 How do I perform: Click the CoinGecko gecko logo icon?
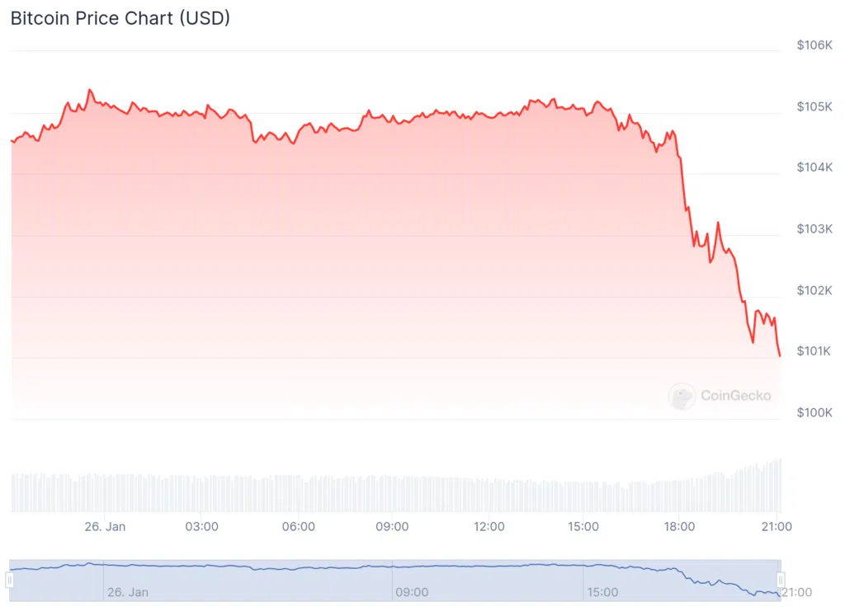click(682, 397)
